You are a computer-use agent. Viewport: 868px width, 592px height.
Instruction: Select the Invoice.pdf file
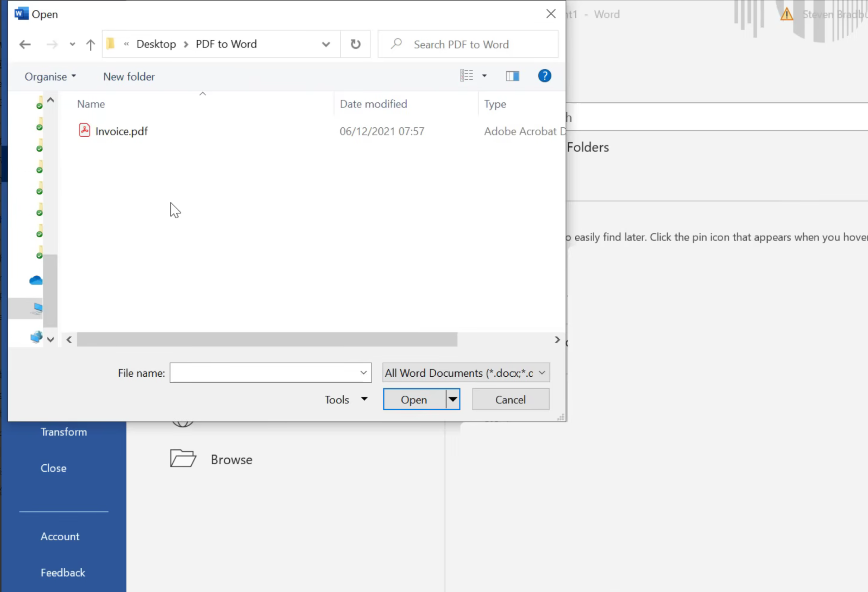(121, 131)
